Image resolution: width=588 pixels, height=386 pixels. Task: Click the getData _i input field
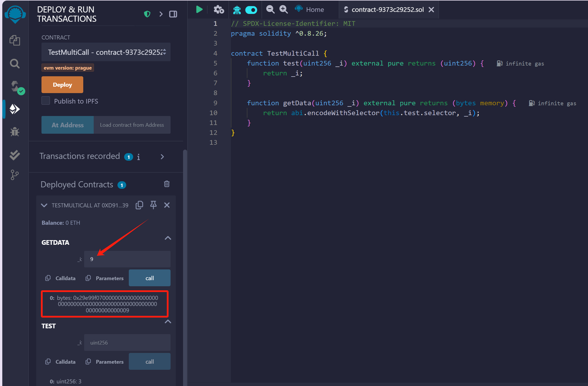[x=127, y=259]
